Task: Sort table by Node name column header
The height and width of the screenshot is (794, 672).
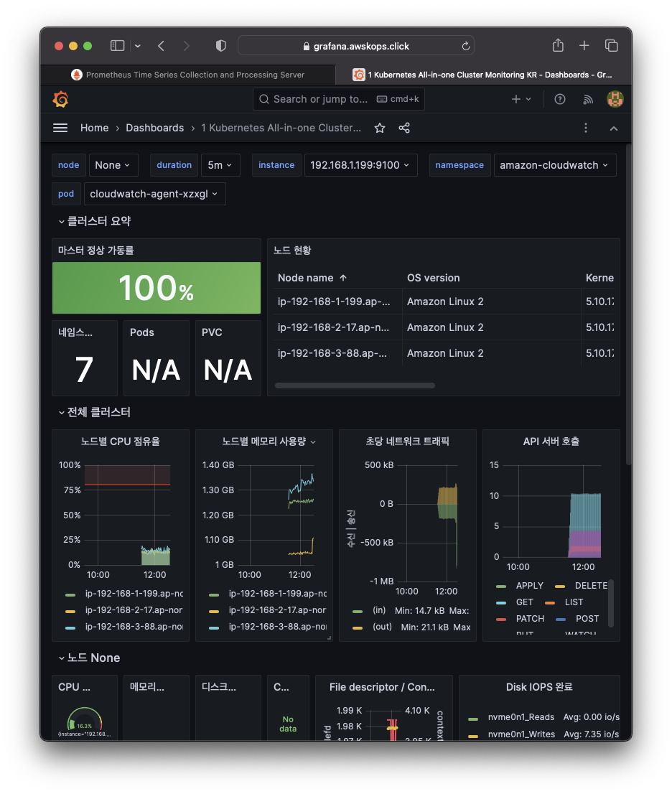Action: coord(312,278)
